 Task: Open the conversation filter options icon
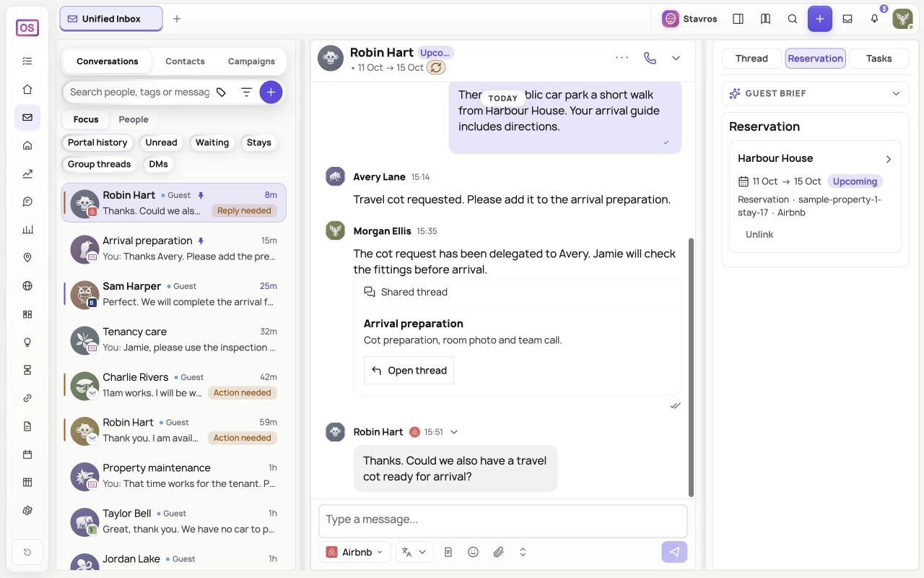pyautogui.click(x=246, y=92)
